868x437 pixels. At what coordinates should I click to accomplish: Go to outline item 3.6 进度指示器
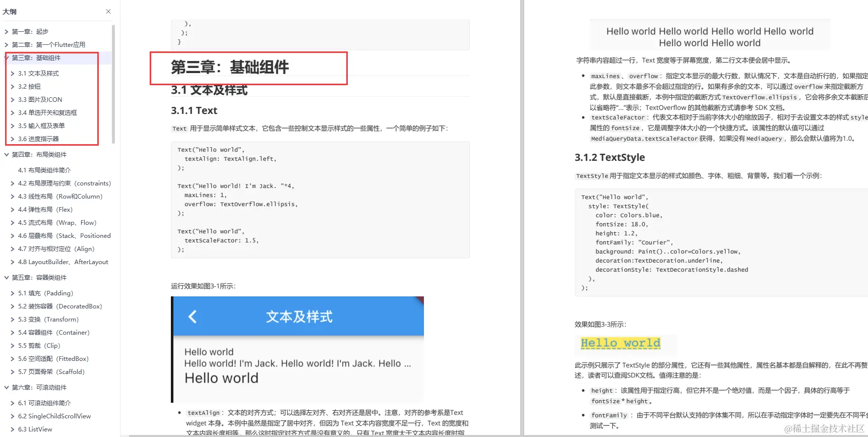point(38,139)
